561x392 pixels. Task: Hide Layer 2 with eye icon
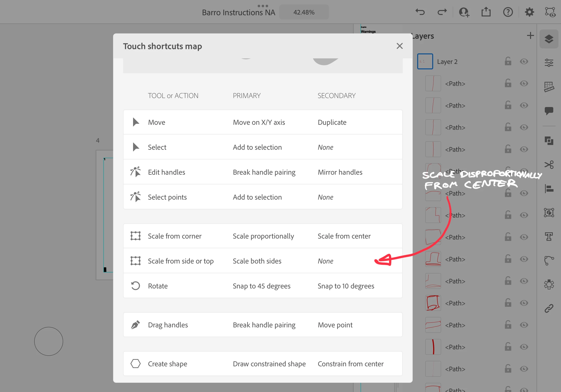(x=524, y=61)
